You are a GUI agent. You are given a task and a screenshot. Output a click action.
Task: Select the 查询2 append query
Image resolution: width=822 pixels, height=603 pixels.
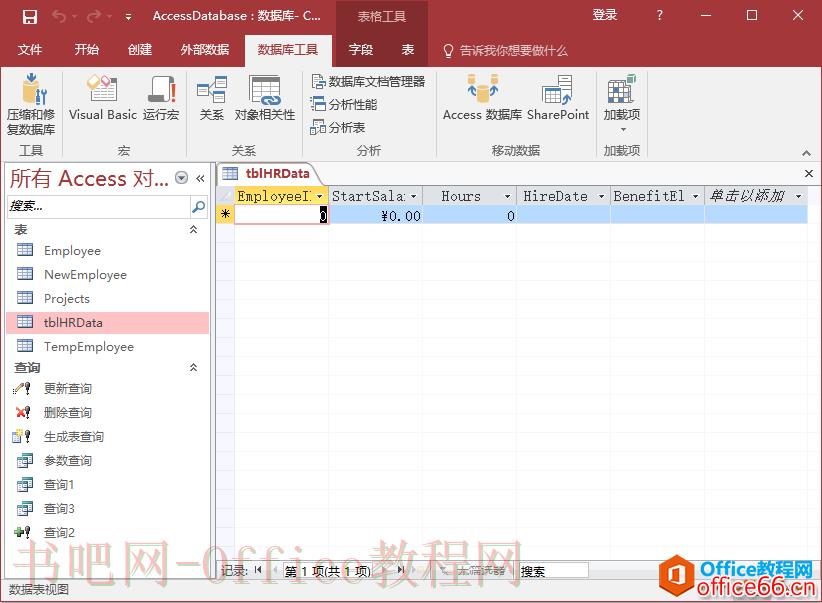pos(107,533)
